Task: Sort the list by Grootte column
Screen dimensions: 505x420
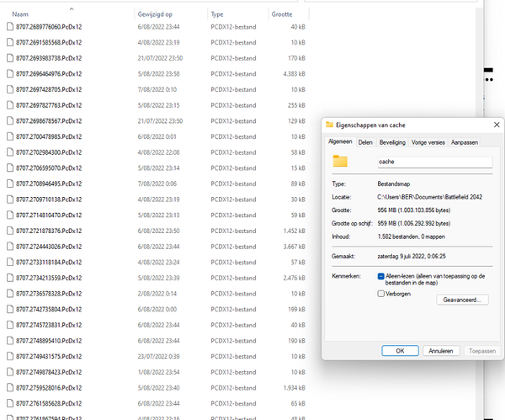Action: (282, 14)
